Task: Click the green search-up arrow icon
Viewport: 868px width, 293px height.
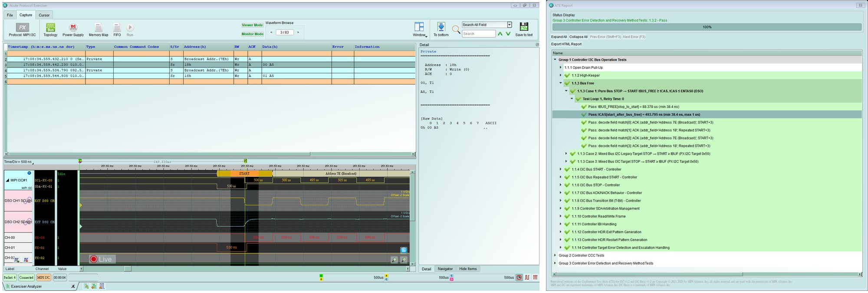Action: [x=500, y=34]
